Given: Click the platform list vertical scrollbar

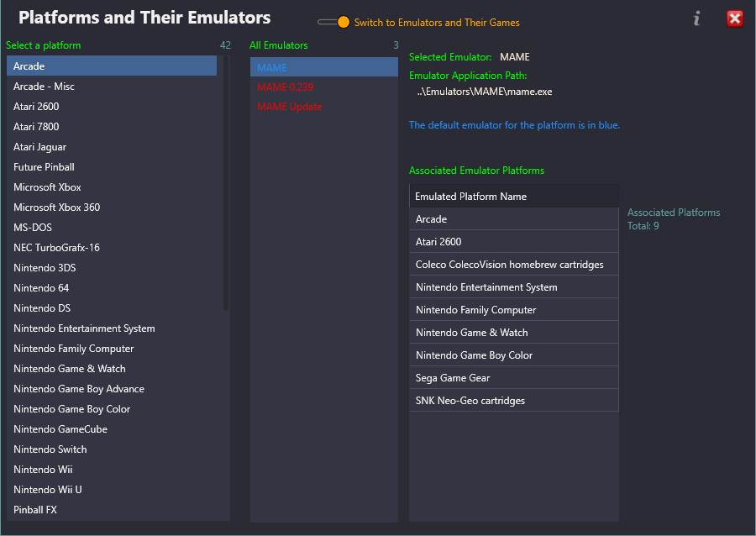Looking at the screenshot, I should [x=226, y=183].
